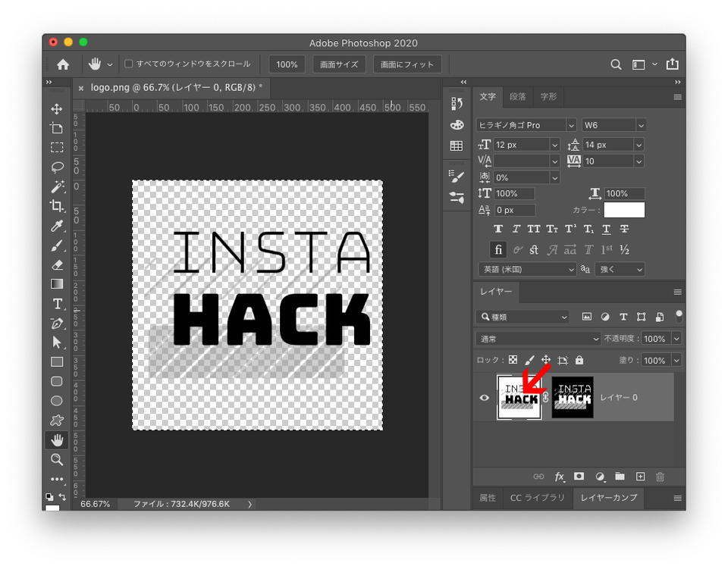Open the white text color swatch
The image size is (728, 566).
pos(624,210)
